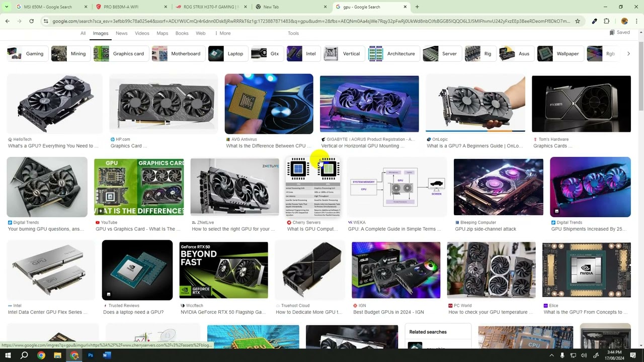Image resolution: width=644 pixels, height=362 pixels.
Task: Open the Tom's Hardware RTX image
Action: click(581, 104)
